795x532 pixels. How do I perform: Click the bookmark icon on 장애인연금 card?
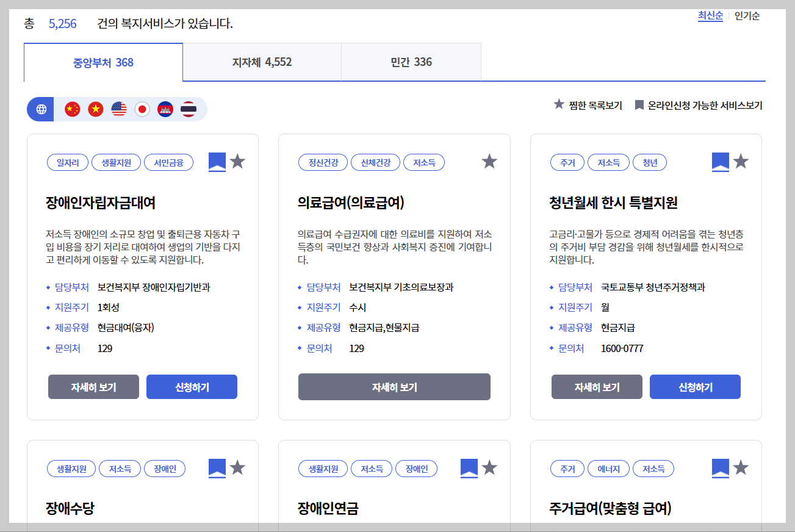click(x=469, y=469)
